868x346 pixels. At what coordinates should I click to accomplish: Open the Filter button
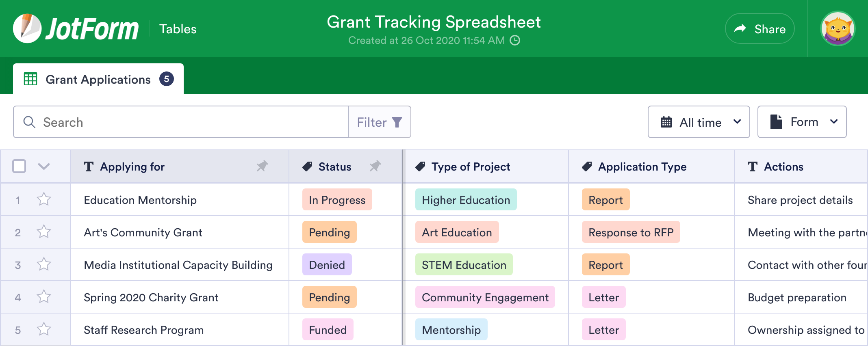(x=379, y=122)
